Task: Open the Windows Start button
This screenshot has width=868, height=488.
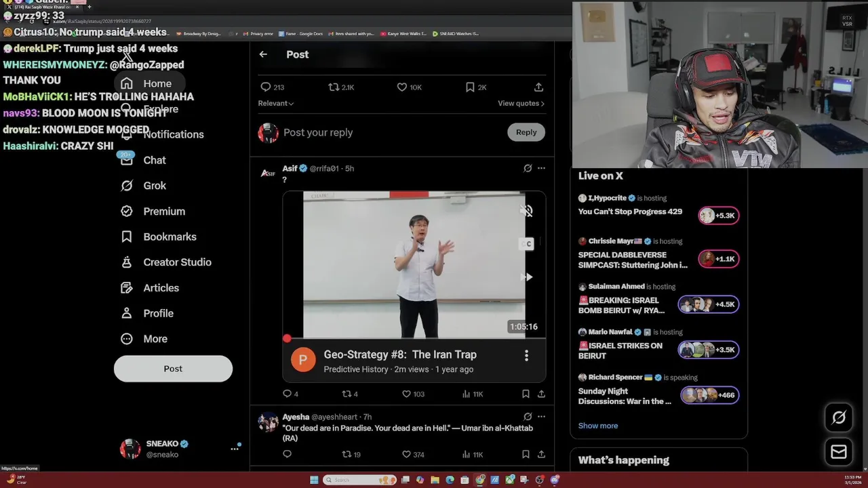Action: point(314,480)
